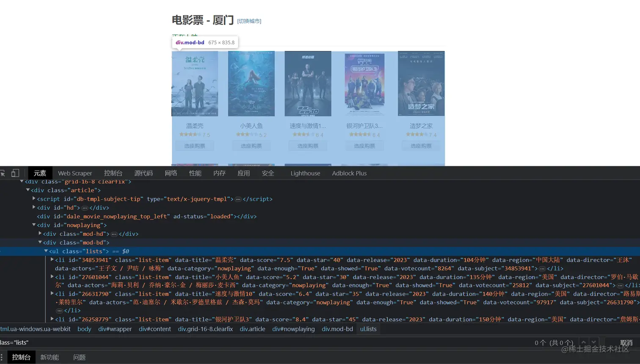Click 选座购票 under 速度与激情
Image resolution: width=640 pixels, height=364 pixels.
[308, 146]
